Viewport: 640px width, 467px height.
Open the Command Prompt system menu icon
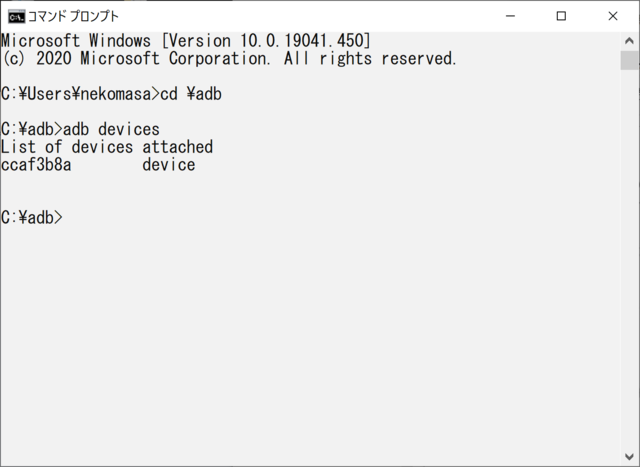(16, 16)
